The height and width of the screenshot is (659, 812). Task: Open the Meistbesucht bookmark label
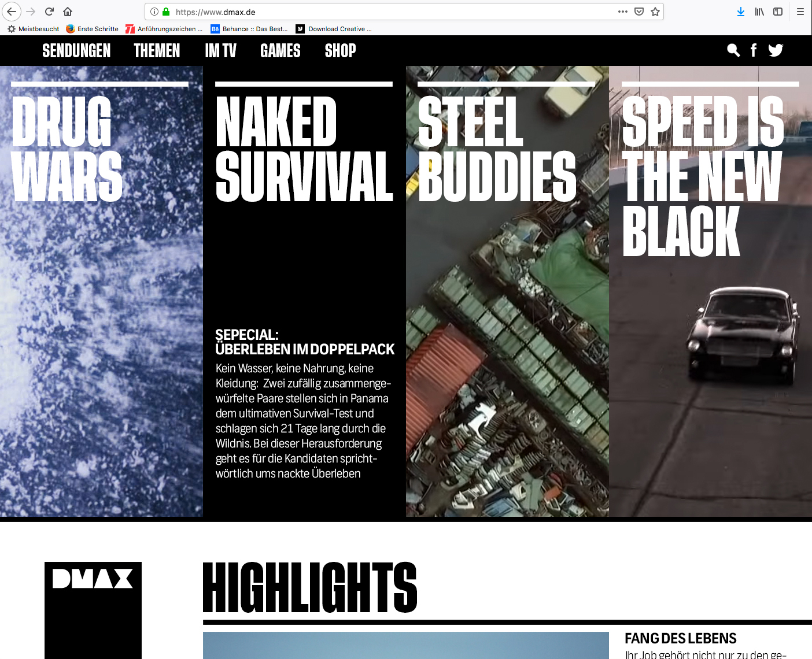[39, 29]
